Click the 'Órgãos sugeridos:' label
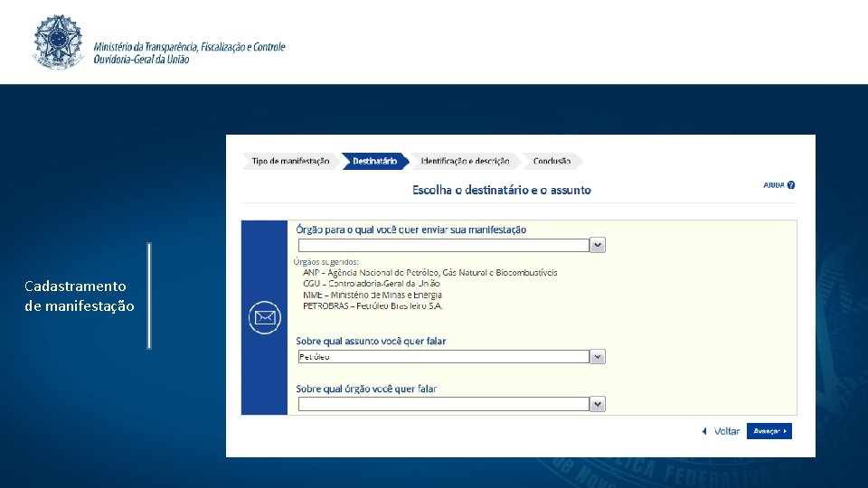Viewport: 868px width, 488px height. point(326,262)
